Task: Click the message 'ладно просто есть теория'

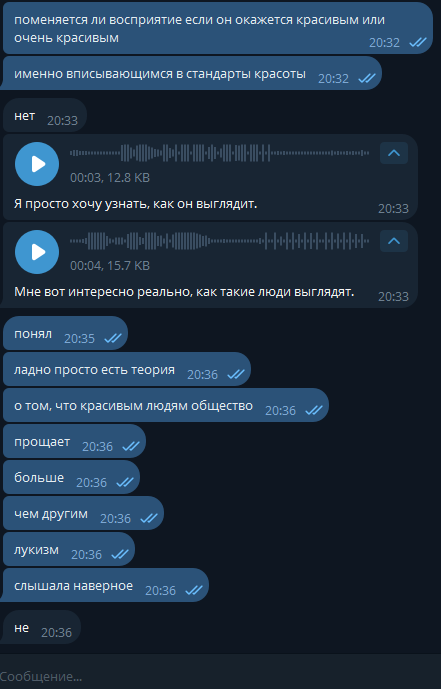Action: click(x=127, y=370)
